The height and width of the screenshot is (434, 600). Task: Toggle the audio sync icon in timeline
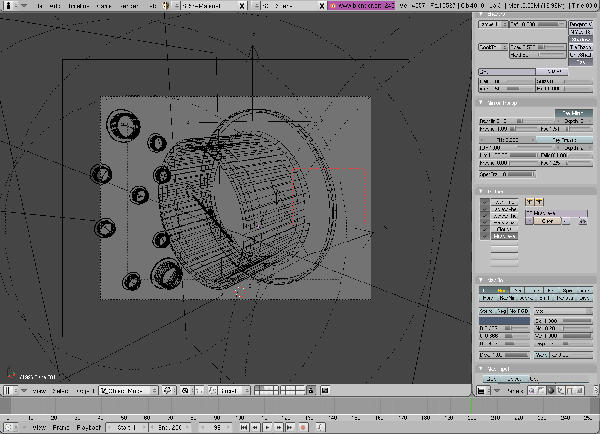(x=320, y=427)
